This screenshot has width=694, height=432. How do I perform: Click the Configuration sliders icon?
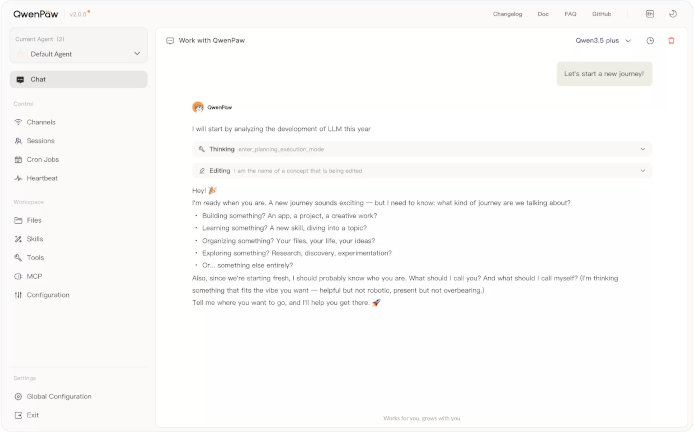(x=18, y=295)
